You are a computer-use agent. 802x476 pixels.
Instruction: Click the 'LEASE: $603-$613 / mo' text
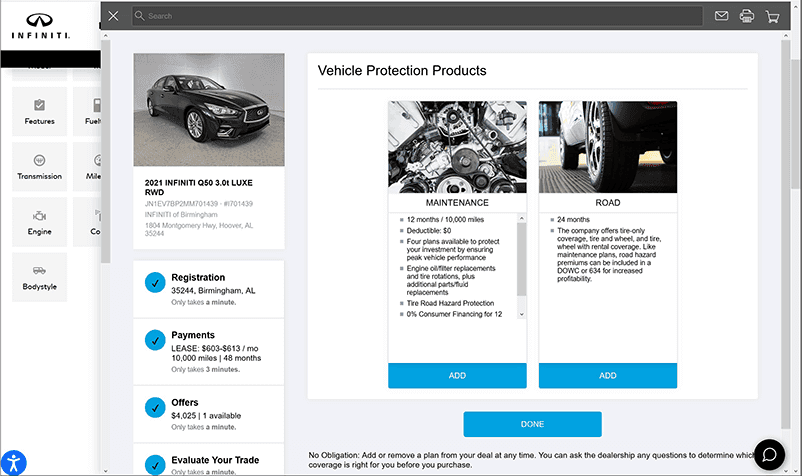click(215, 348)
